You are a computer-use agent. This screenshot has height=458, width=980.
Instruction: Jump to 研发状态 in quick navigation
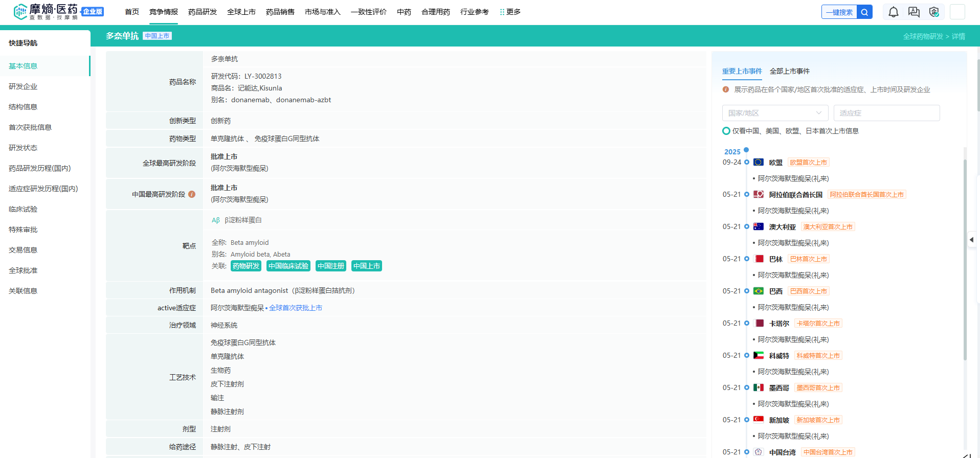pyautogui.click(x=23, y=148)
